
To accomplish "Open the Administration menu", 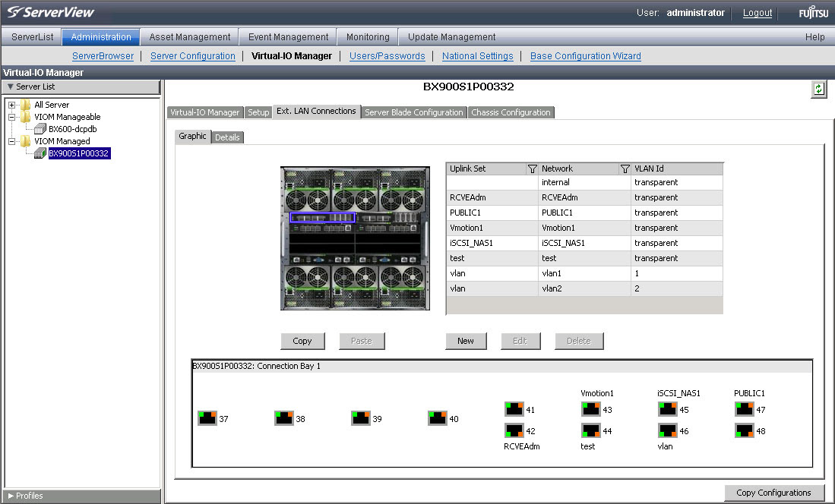I will (x=100, y=36).
